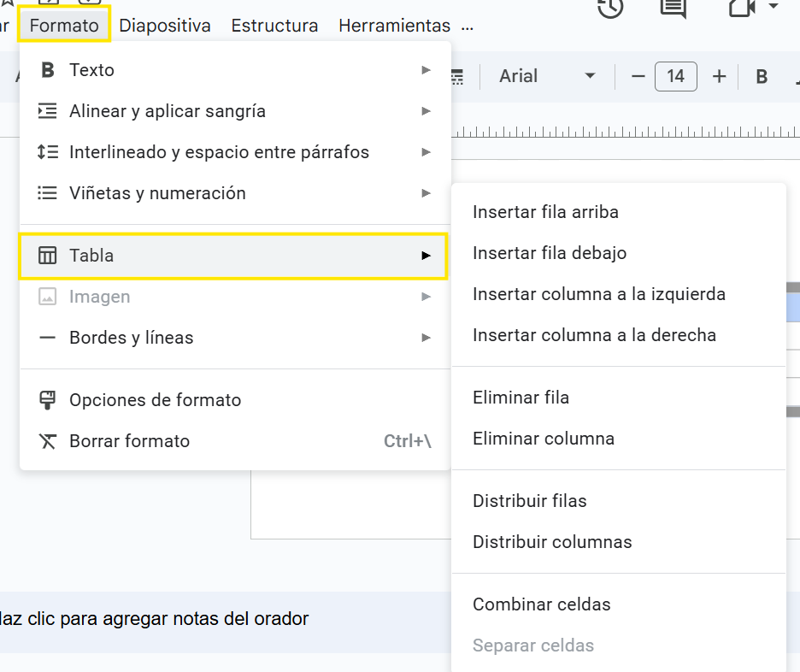Expand the video call options arrow
The height and width of the screenshot is (672, 800).
click(774, 7)
